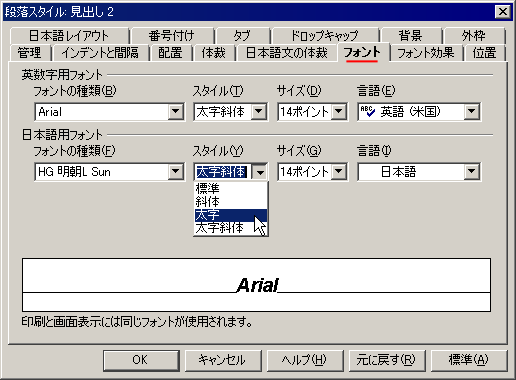
Task: Choose 標準 from the style list
Action: pos(231,189)
